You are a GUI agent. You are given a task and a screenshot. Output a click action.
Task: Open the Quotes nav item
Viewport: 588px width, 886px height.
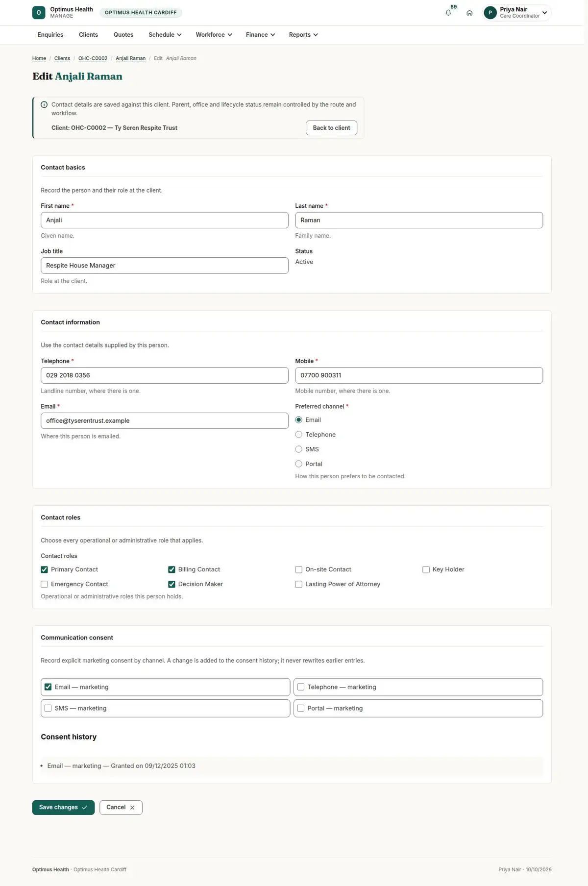123,35
